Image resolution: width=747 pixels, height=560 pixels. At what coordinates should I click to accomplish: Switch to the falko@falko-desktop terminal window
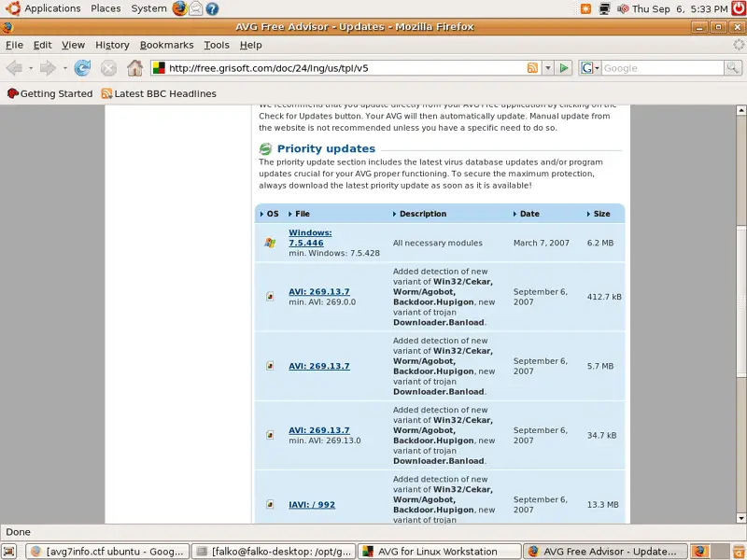(274, 552)
